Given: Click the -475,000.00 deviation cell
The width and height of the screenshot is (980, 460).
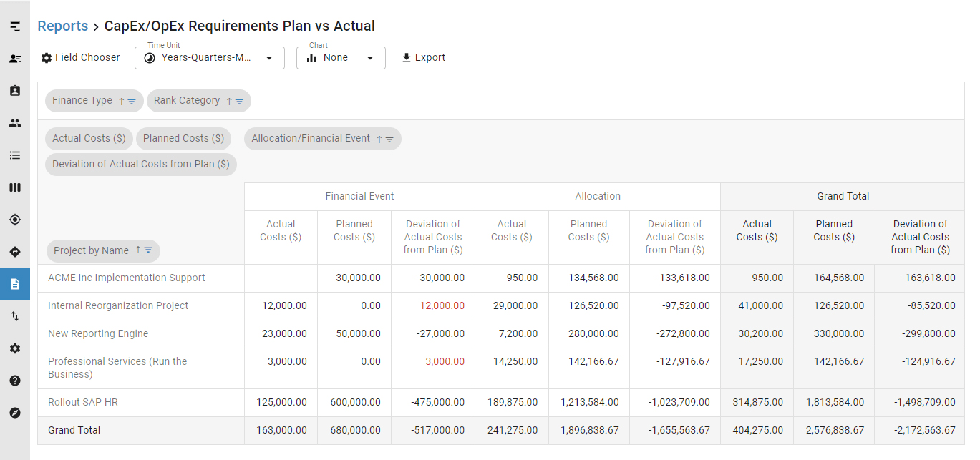Looking at the screenshot, I should click(x=433, y=403).
